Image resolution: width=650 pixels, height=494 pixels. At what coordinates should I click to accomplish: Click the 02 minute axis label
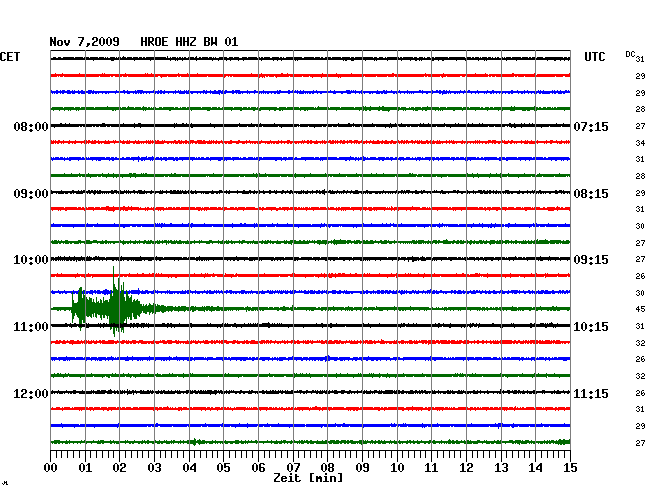(119, 467)
